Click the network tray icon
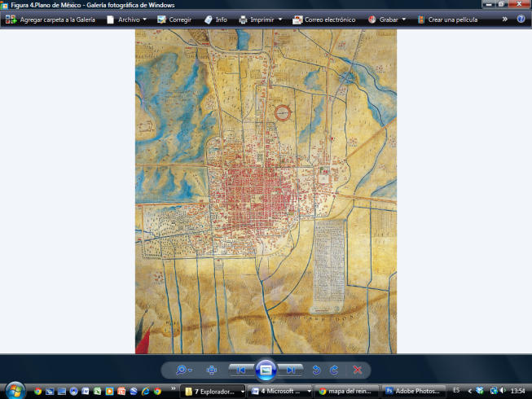532x399 pixels. point(494,391)
